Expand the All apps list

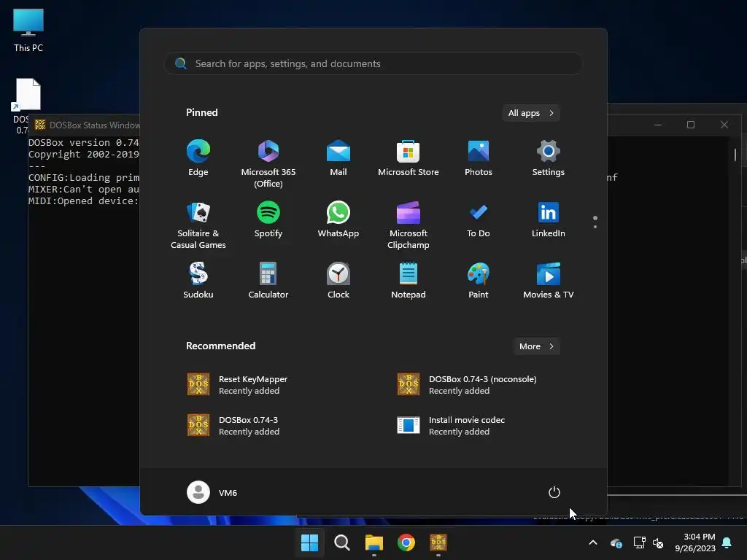(531, 113)
